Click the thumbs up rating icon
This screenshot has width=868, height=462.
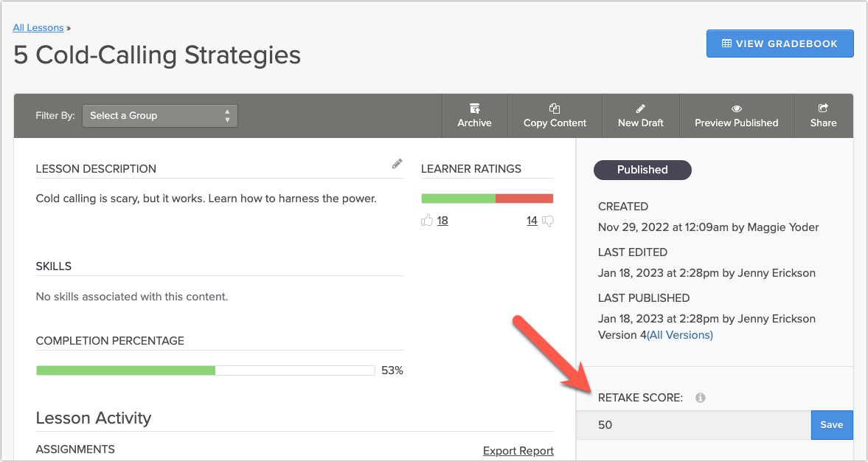(x=427, y=221)
